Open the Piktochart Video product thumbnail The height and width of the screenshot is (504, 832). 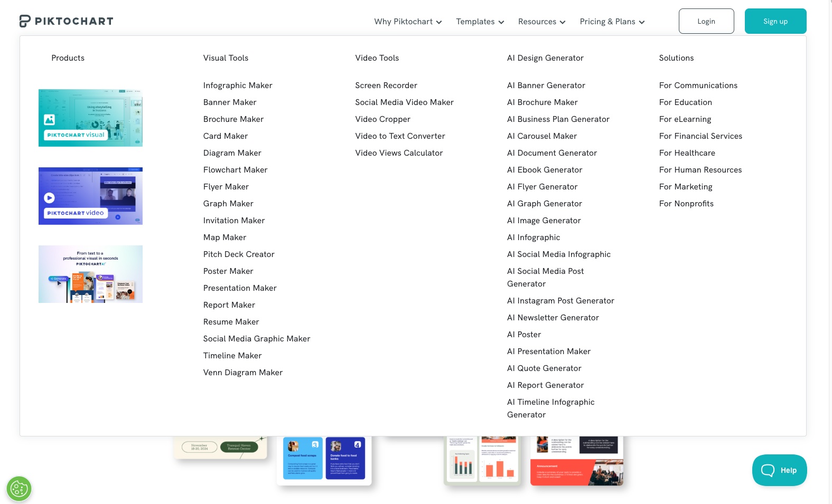(90, 196)
